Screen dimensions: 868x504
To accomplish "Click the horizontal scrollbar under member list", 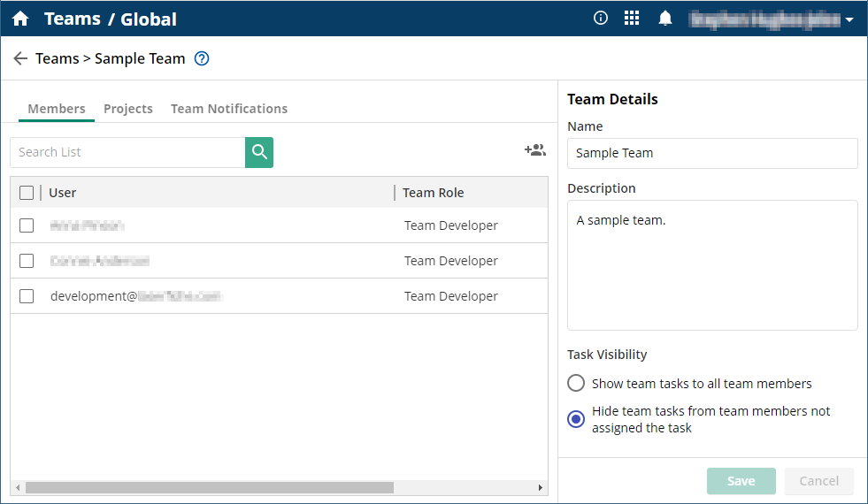I will (209, 487).
